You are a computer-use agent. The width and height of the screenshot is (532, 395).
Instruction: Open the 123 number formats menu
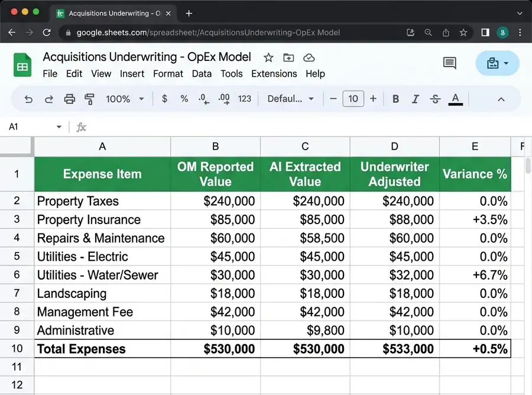[245, 99]
